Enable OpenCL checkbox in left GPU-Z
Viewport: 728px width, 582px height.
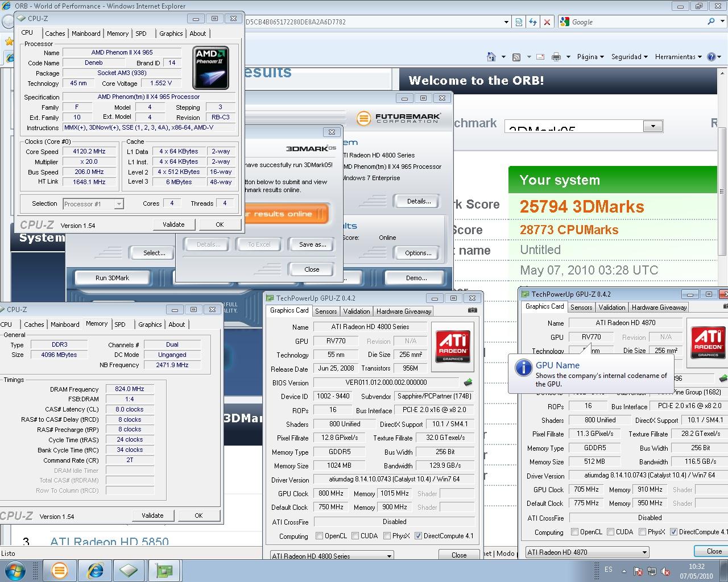tap(320, 536)
